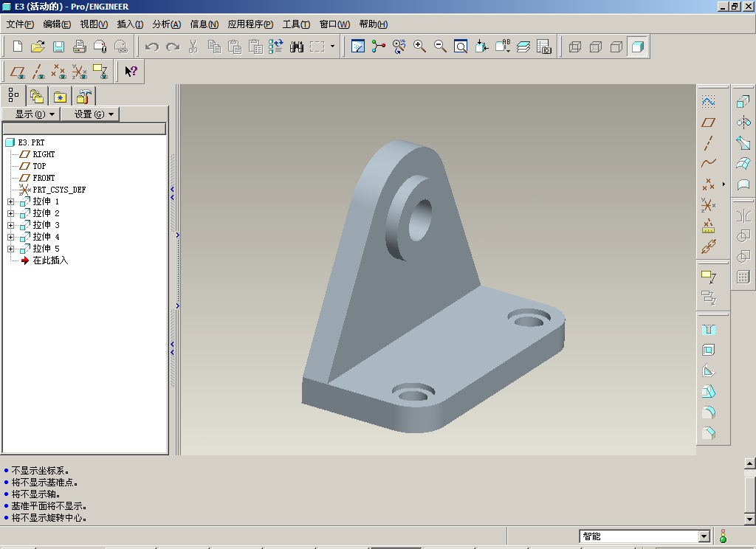This screenshot has width=756, height=549.
Task: Expand the 拉伸 3 feature node
Action: 10,225
